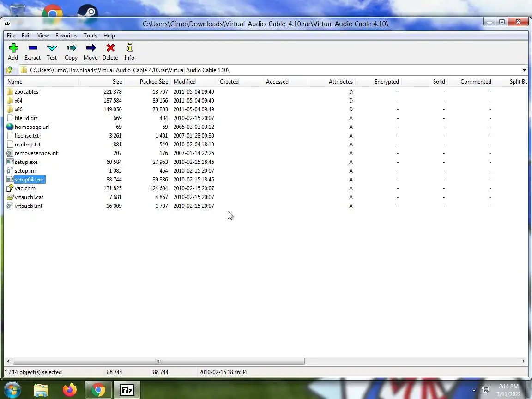Open the Edit menu
Viewport: 532px width, 399px height.
[x=26, y=35]
